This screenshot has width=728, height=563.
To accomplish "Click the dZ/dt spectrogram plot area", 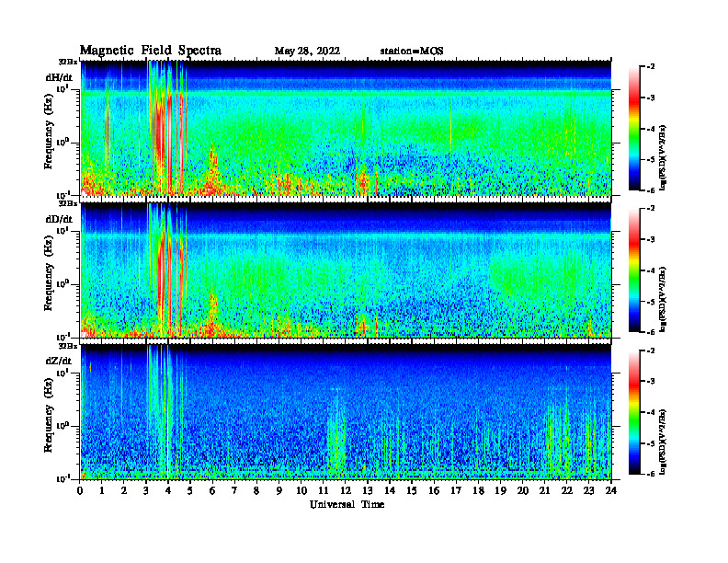I will [x=346, y=412].
